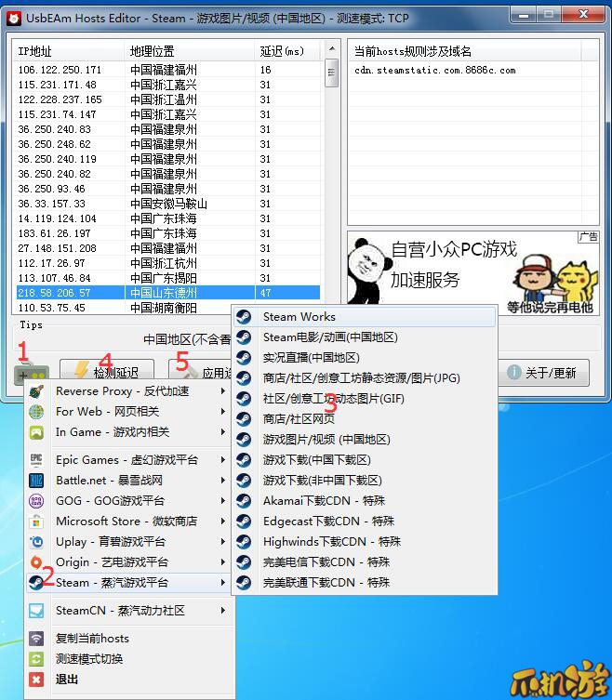
Task: Click the green speed-test mode switch icon
Action: coord(36,659)
